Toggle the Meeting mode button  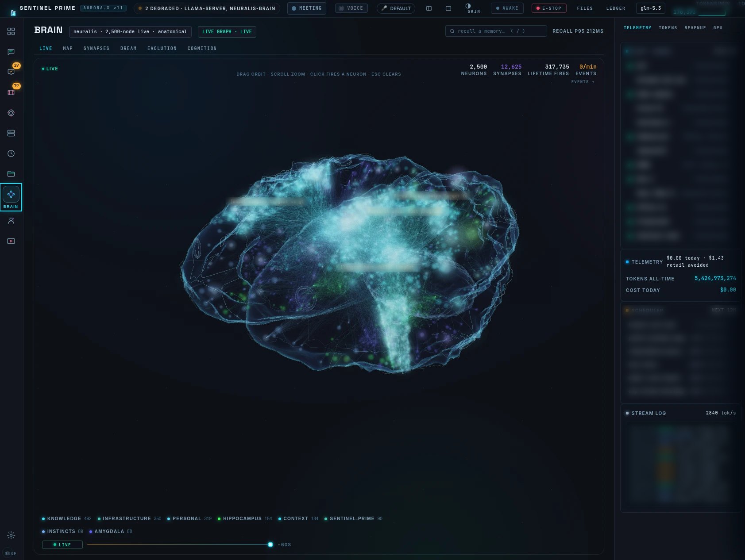(307, 8)
